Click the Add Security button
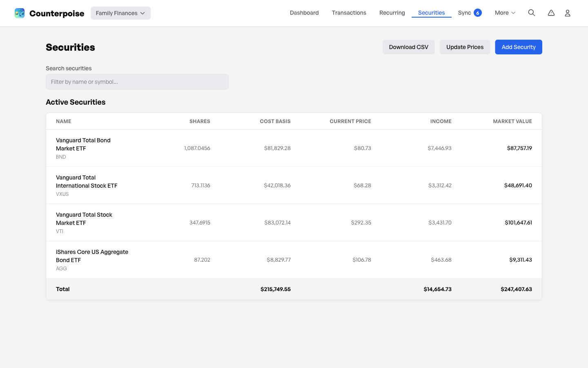The width and height of the screenshot is (588, 368). (519, 47)
